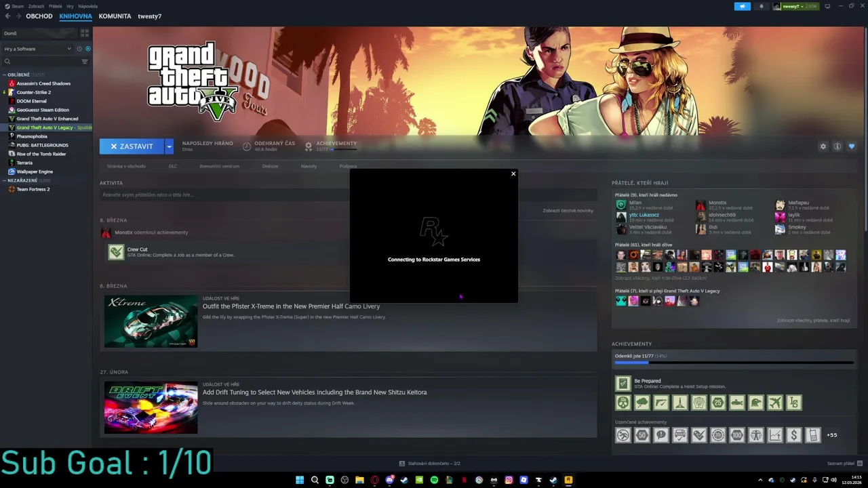The width and height of the screenshot is (868, 488).
Task: Switch to the library grid view icon
Action: 85,33
